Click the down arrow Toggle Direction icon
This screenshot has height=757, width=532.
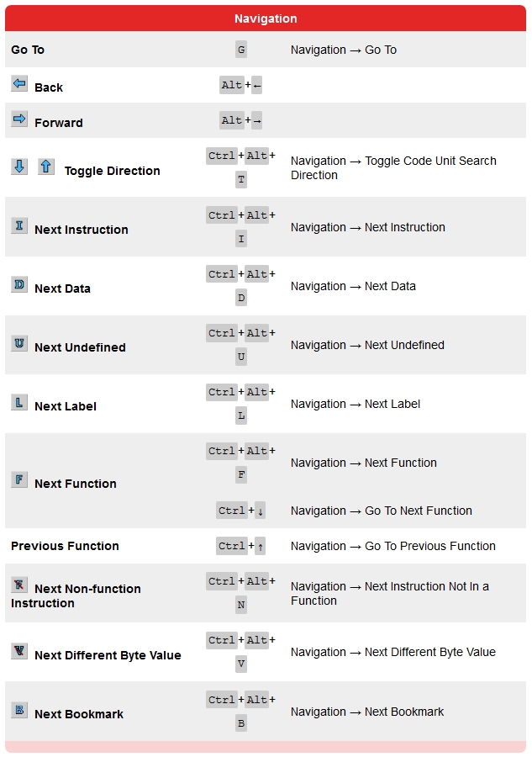pyautogui.click(x=19, y=167)
